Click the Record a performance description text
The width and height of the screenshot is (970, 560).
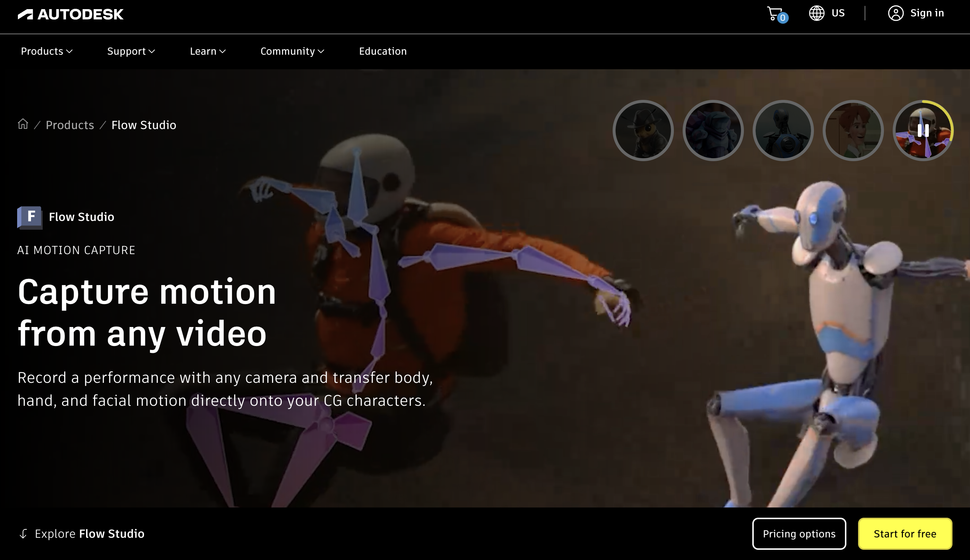pyautogui.click(x=225, y=389)
